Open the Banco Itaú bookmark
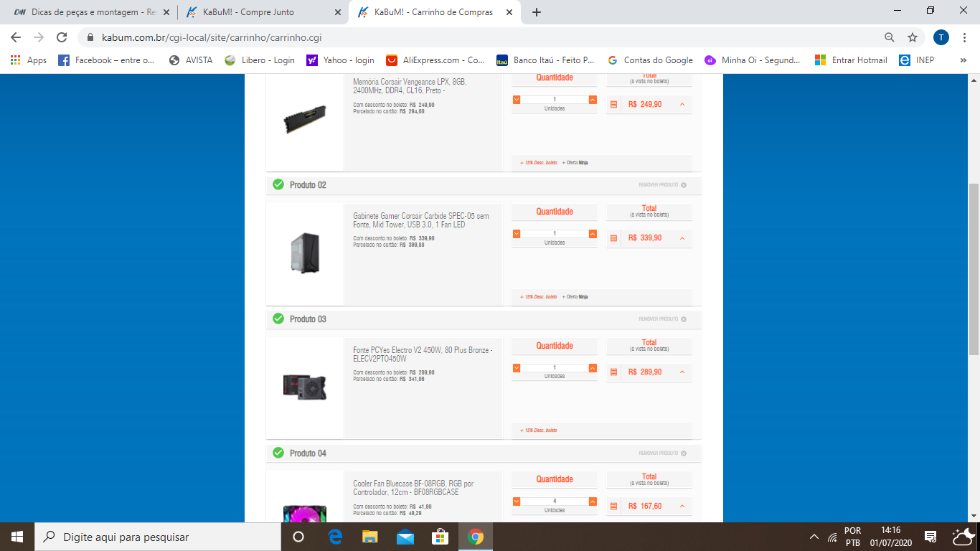 pyautogui.click(x=545, y=60)
